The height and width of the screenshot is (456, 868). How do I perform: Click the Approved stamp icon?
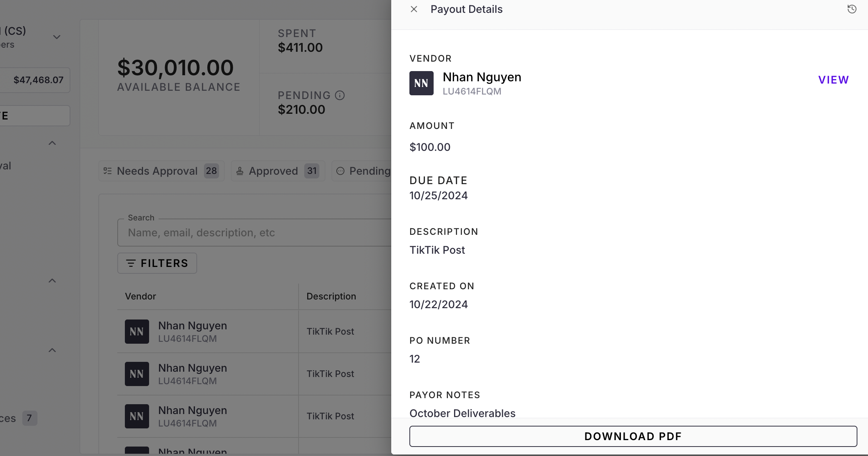240,171
